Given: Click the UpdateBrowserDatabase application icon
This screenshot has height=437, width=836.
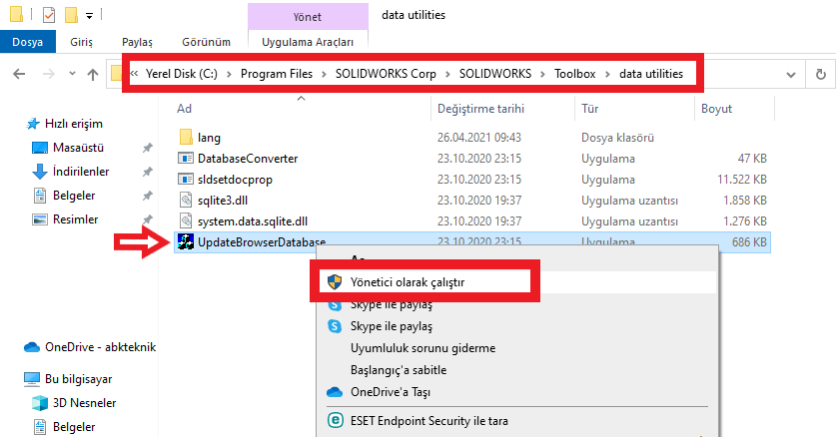Looking at the screenshot, I should tap(184, 242).
